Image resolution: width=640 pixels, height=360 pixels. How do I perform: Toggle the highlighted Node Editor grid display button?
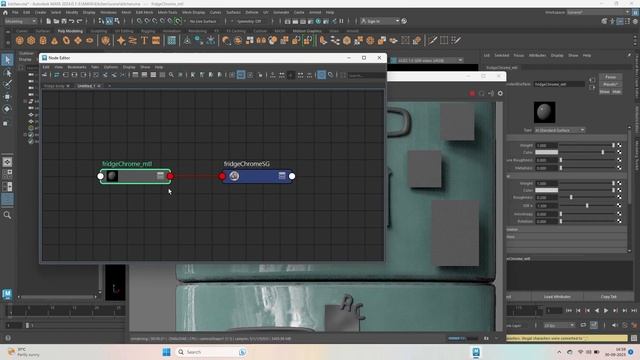click(322, 75)
